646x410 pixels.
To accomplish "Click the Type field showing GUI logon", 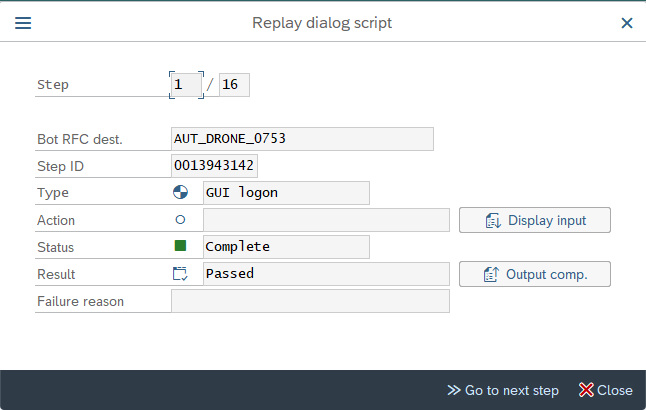I will 285,192.
